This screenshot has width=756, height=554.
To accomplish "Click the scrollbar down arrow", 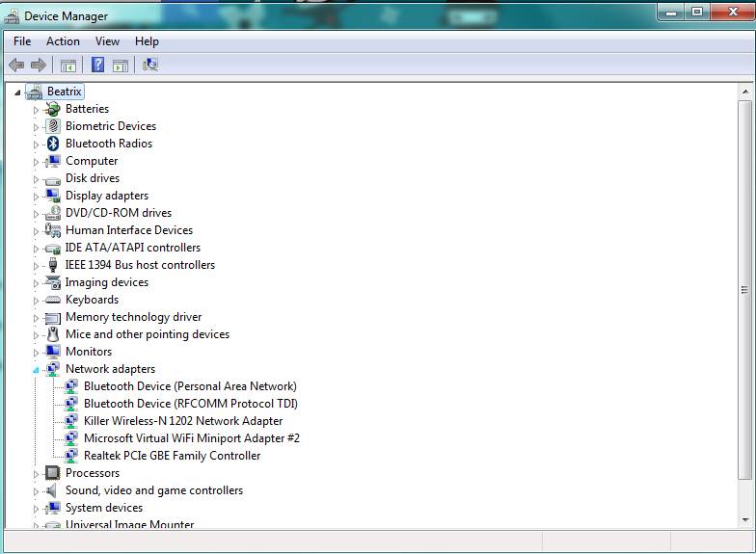I will pos(745,520).
